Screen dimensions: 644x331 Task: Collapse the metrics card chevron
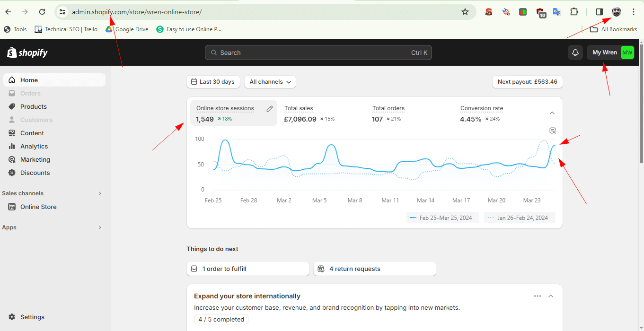[x=552, y=113]
